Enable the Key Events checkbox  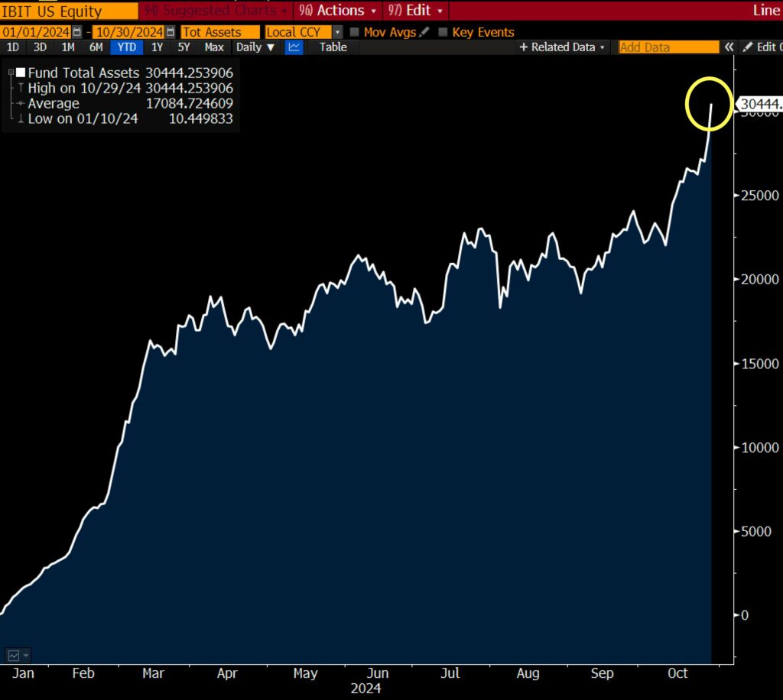point(443,32)
